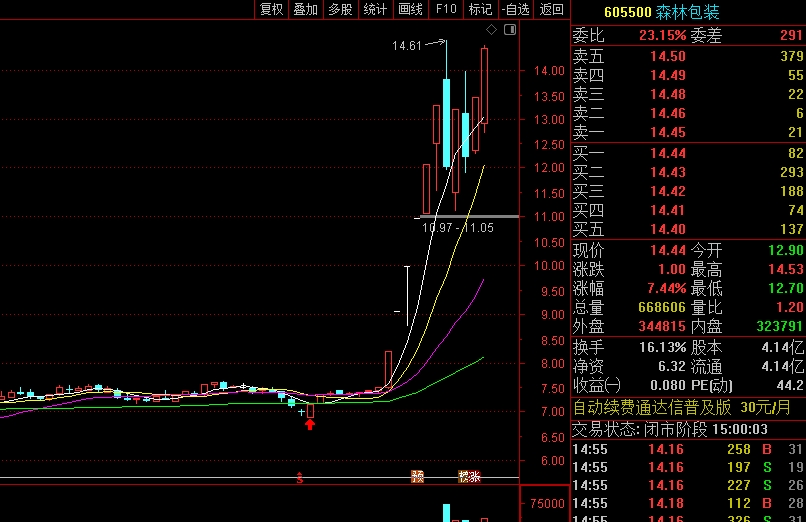Viewport: 806px width, 522px height.
Task: Select the 卖五 14.50 order row
Action: (x=688, y=56)
